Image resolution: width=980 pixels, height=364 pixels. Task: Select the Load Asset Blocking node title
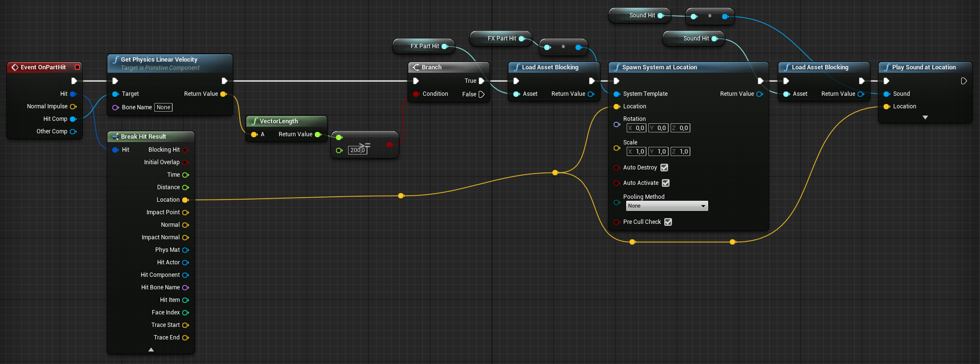pos(550,67)
